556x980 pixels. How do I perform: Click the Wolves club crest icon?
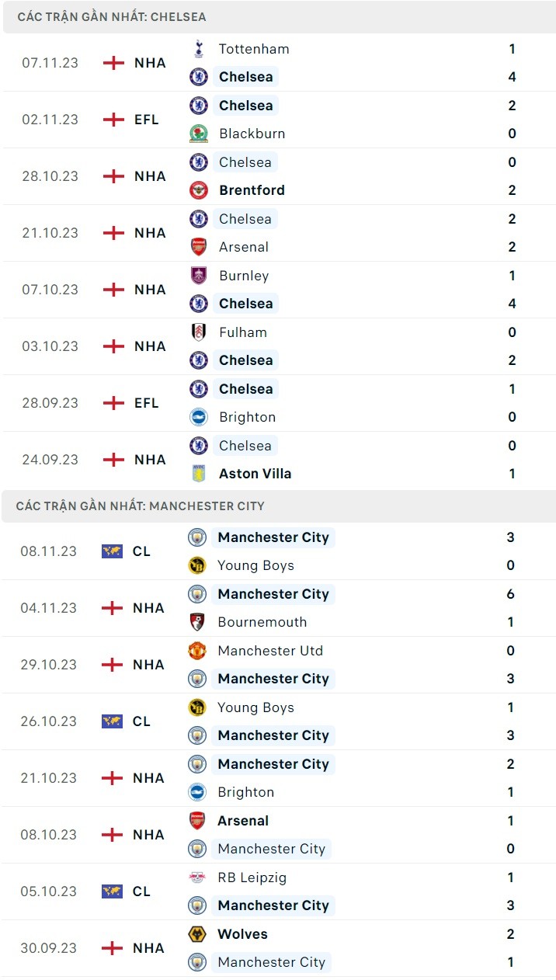pyautogui.click(x=197, y=934)
